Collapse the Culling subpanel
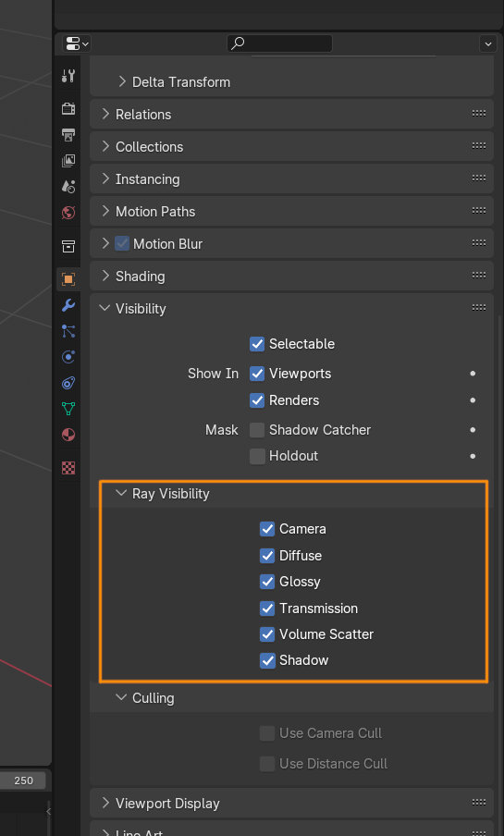504x836 pixels. 121,697
